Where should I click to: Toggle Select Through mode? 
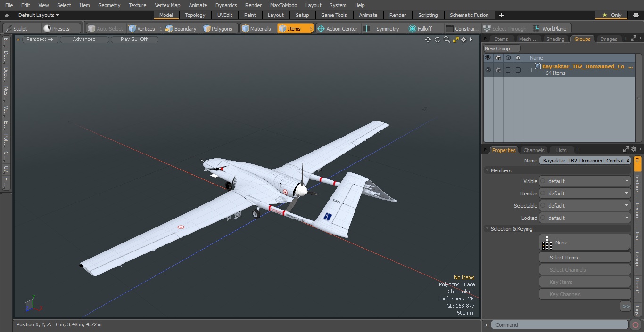[x=506, y=29]
